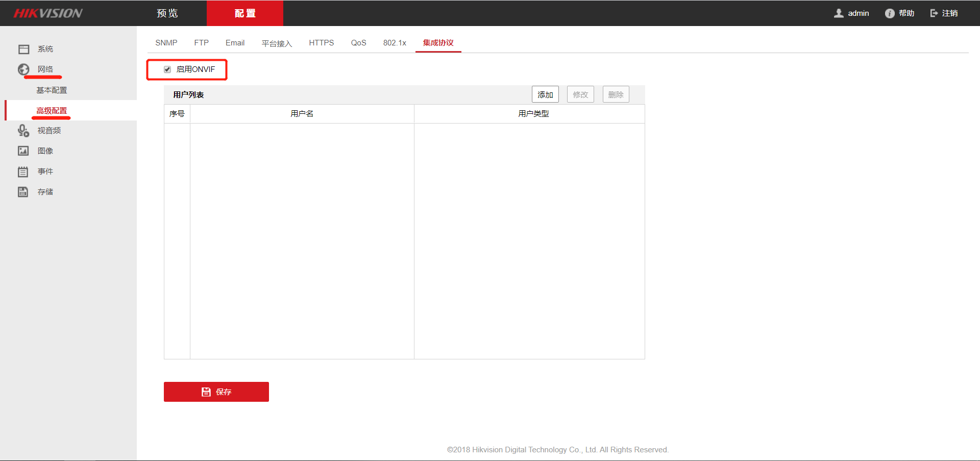
Task: Switch to the HTTPS tab
Action: point(322,43)
